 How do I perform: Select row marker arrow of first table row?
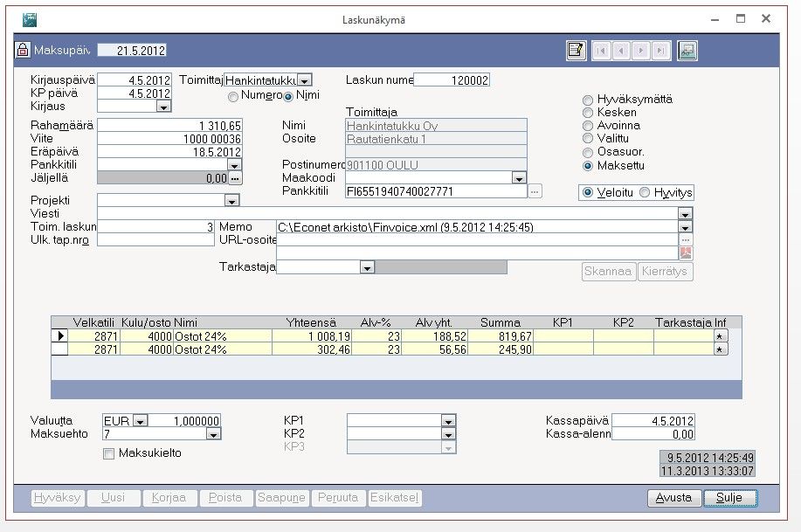point(59,335)
